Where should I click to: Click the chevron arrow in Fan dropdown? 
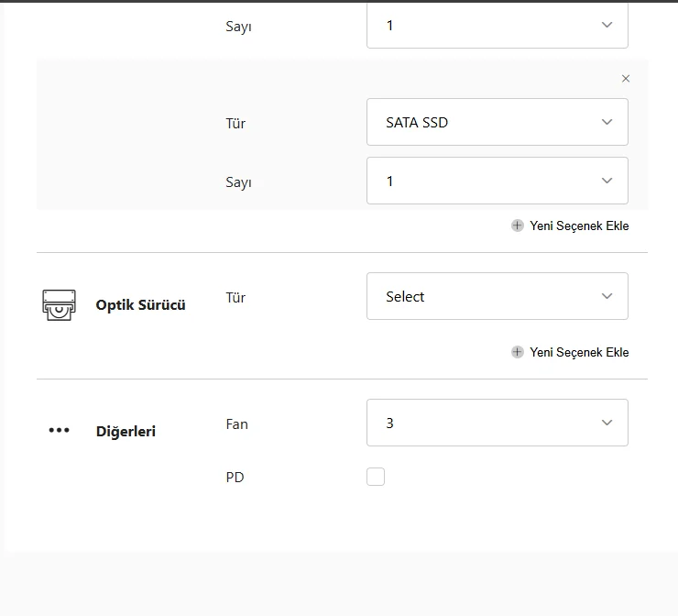point(607,423)
